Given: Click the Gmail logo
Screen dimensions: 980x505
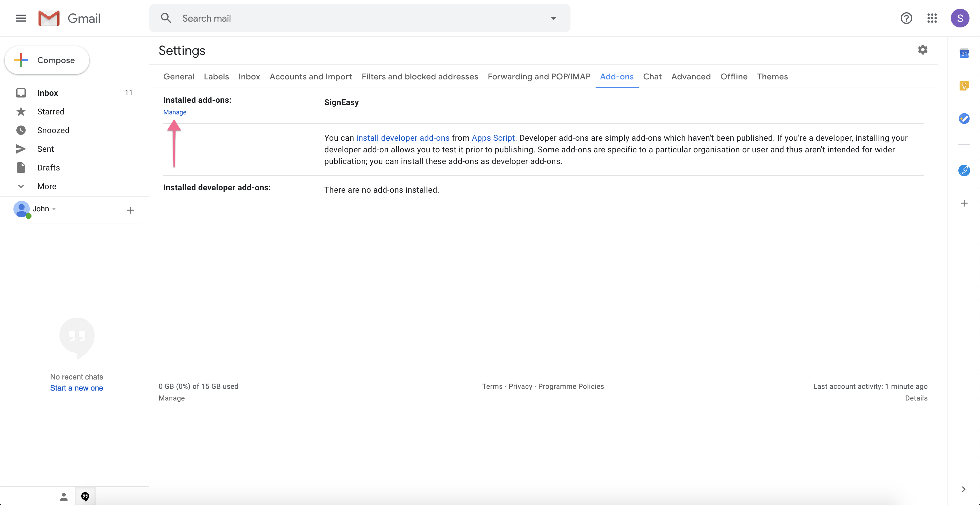Looking at the screenshot, I should 69,18.
